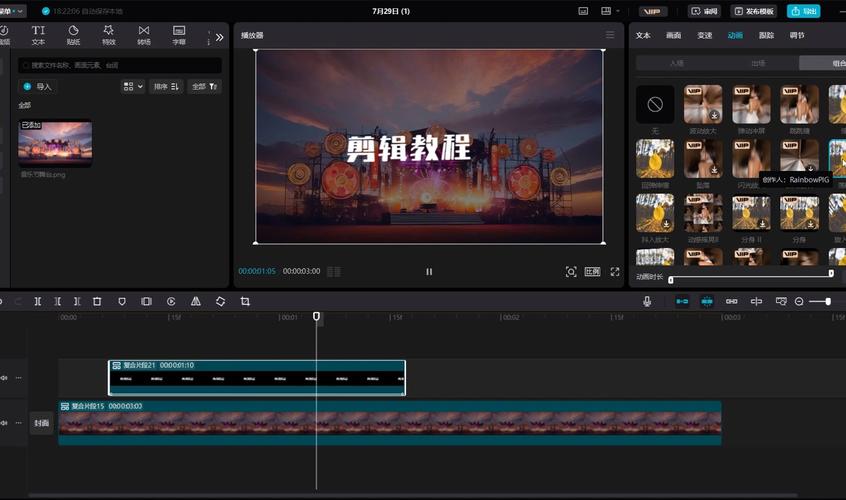846x500 pixels.
Task: Click the 比例 aspect ratio button
Action: click(592, 272)
